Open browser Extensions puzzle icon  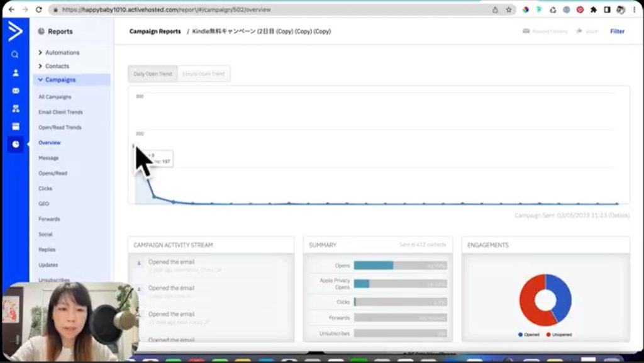(593, 10)
